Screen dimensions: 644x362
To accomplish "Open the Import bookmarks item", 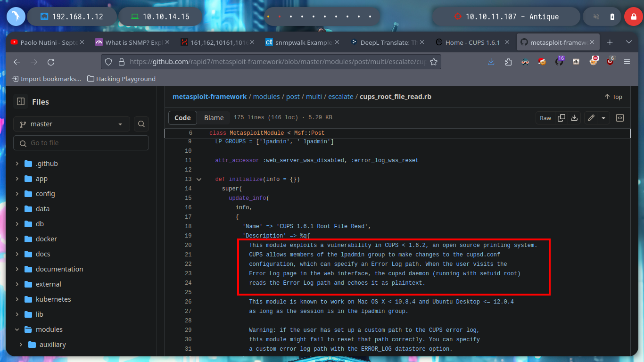I will coord(46,79).
